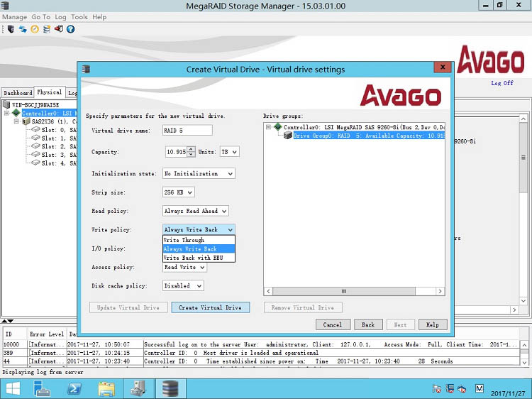Click the server icon in the main toolbar

pos(11,29)
